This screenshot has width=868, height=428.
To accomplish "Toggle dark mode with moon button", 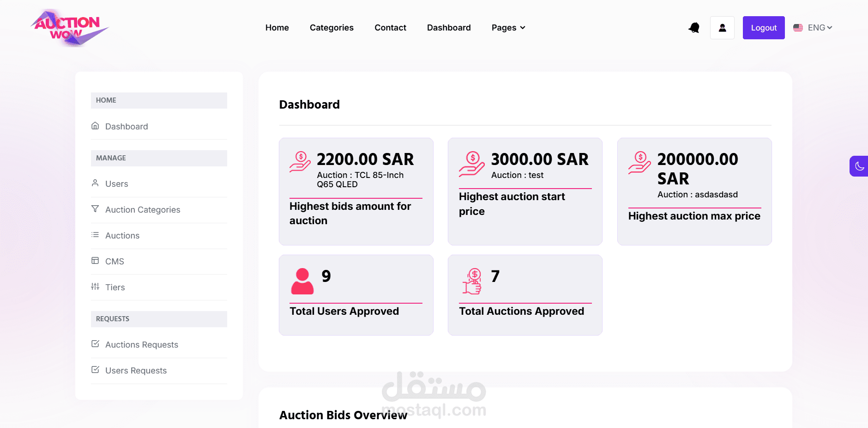I will [859, 166].
